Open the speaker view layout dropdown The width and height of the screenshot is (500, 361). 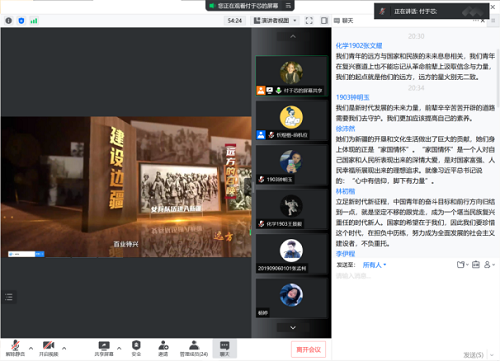(x=275, y=21)
